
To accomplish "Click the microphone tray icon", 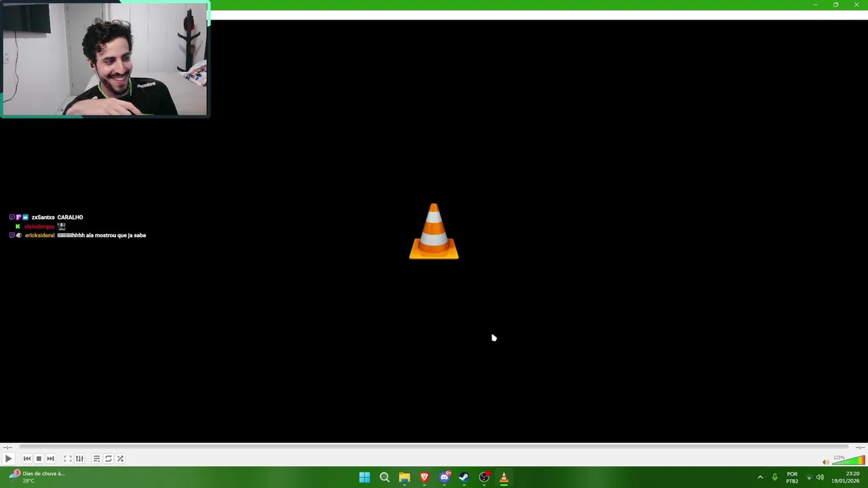I will 774,478.
